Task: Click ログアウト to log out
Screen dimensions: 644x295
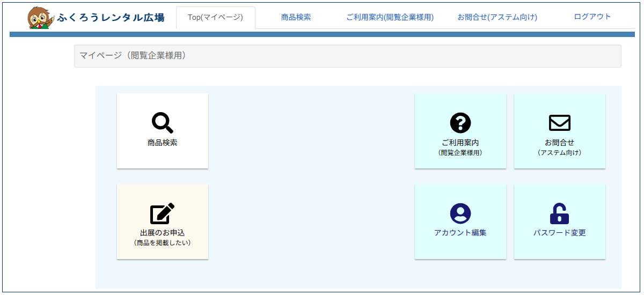Action: [592, 17]
